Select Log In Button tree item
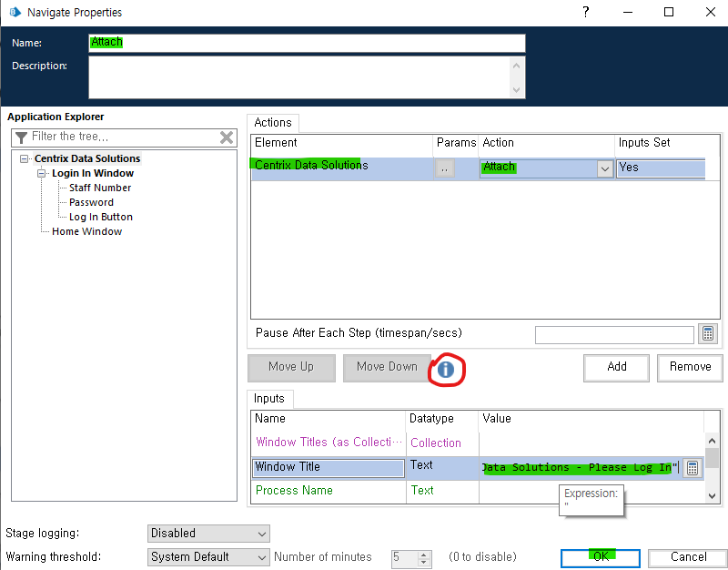Image resolution: width=728 pixels, height=570 pixels. (101, 217)
